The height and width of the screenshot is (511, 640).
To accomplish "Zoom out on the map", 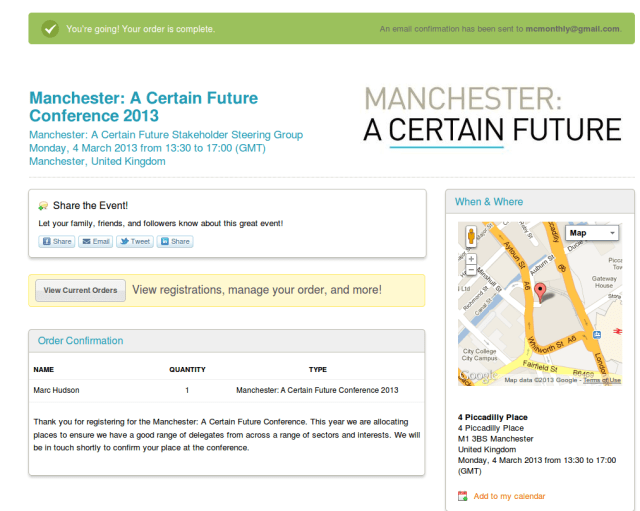I will pos(471,271).
